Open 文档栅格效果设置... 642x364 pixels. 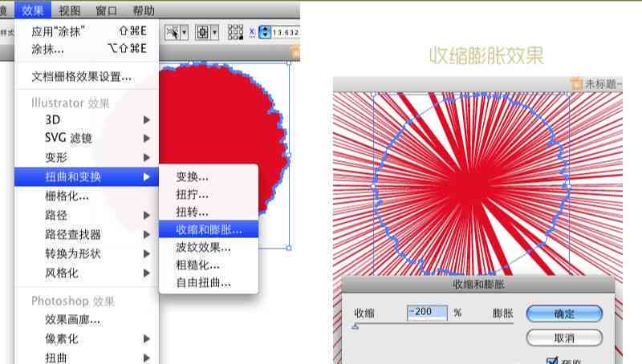pyautogui.click(x=87, y=76)
